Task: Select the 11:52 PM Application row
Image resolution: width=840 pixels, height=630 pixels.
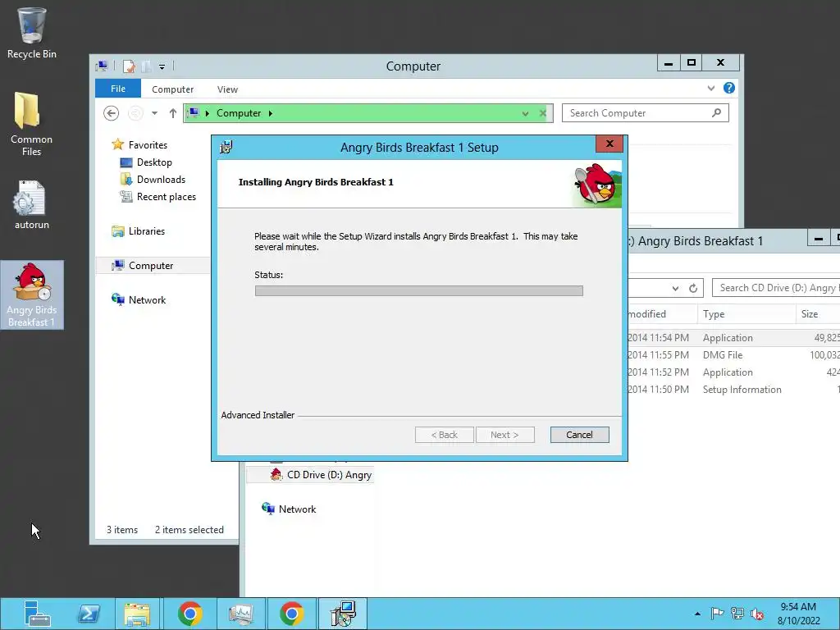Action: point(733,372)
